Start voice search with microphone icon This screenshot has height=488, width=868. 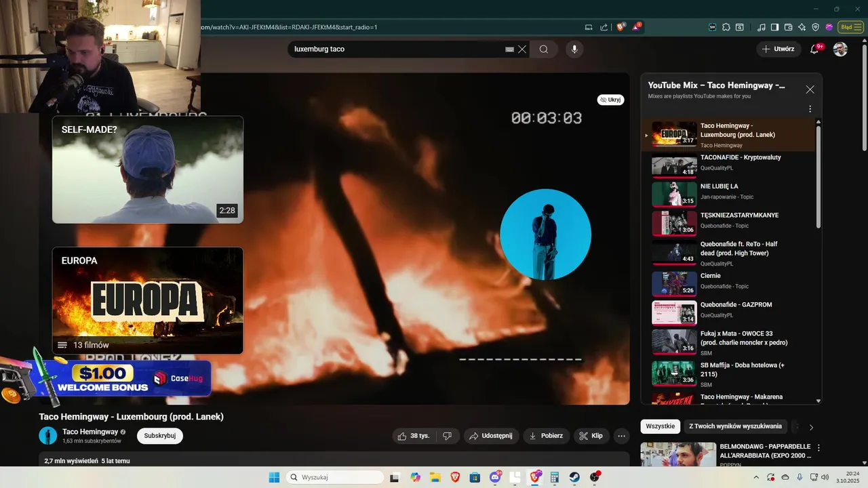(x=574, y=49)
